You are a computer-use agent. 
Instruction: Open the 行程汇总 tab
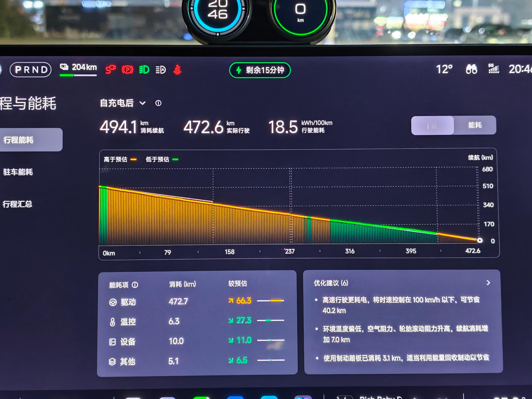click(17, 204)
